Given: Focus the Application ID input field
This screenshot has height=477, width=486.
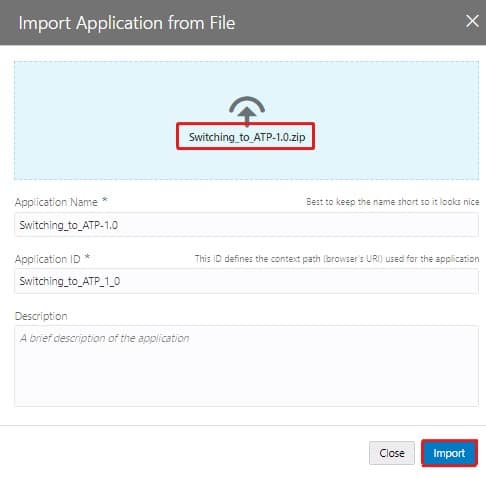Looking at the screenshot, I should click(x=246, y=281).
